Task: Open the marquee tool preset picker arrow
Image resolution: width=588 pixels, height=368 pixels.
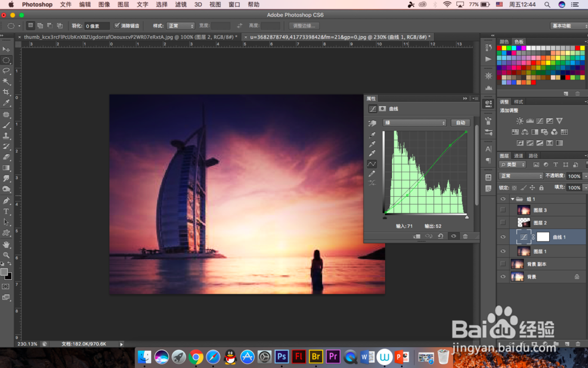Action: click(x=19, y=26)
